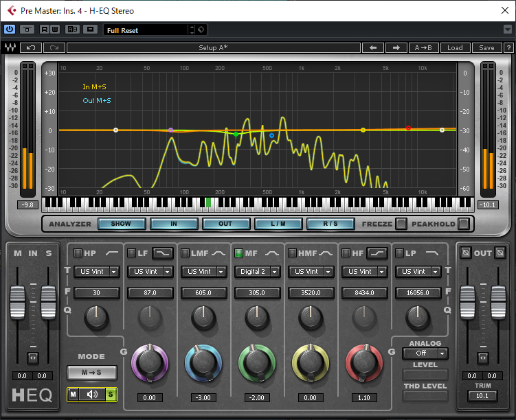516x420 pixels.
Task: Click the green MF marker on graph
Action: tap(236, 134)
